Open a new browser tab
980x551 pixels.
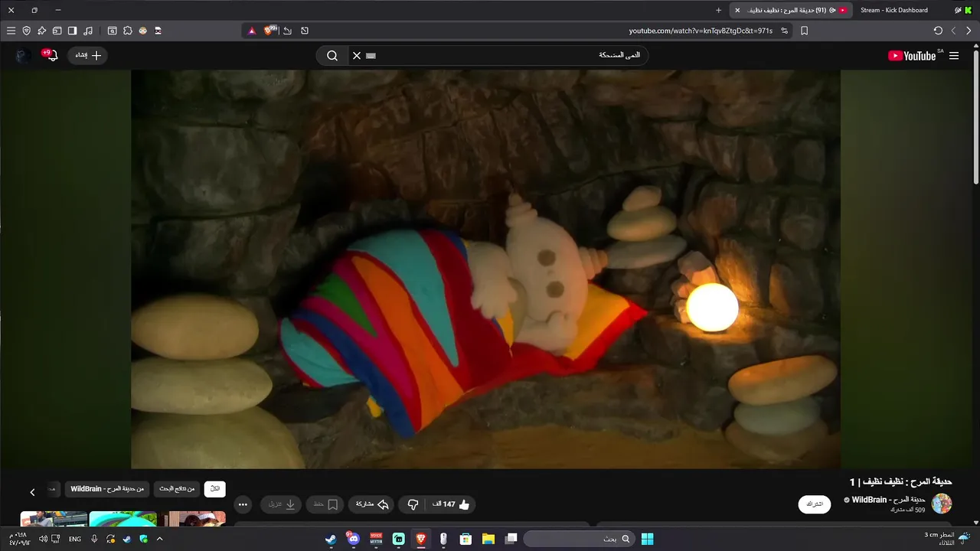718,10
